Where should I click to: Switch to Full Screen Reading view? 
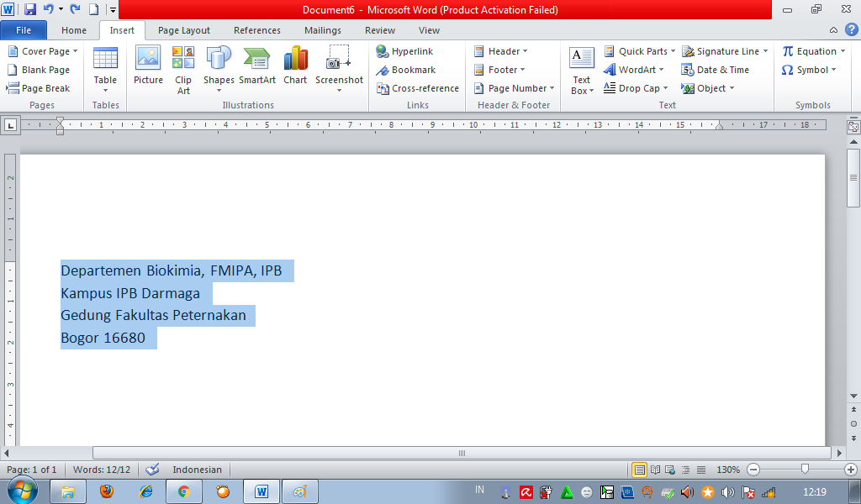pyautogui.click(x=654, y=470)
